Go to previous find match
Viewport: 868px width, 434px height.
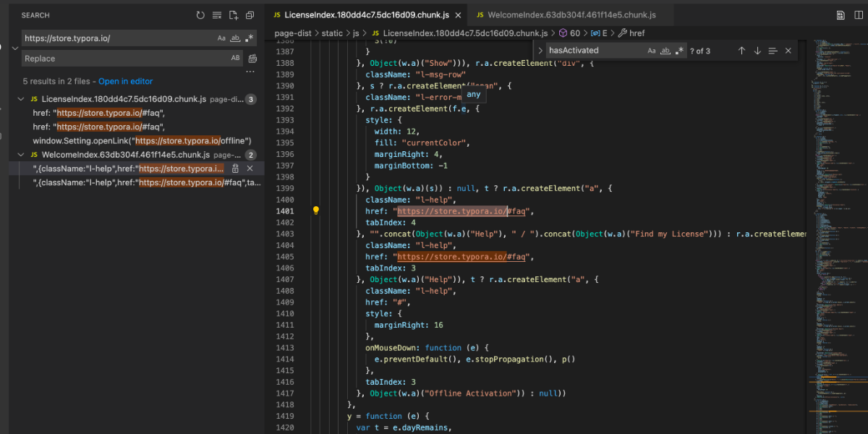(741, 51)
